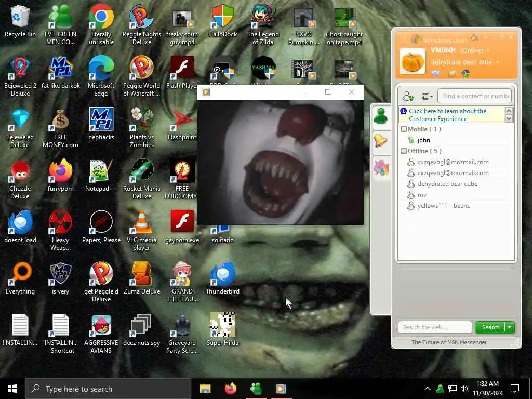Click the scroll down arrow in info banner
Screen dimensions: 532x399
[509, 119]
